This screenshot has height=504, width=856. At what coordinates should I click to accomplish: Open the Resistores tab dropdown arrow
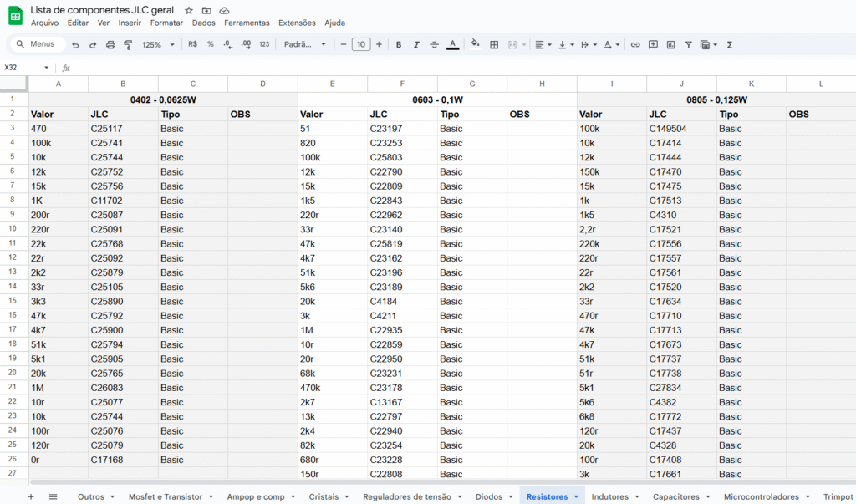(x=576, y=497)
